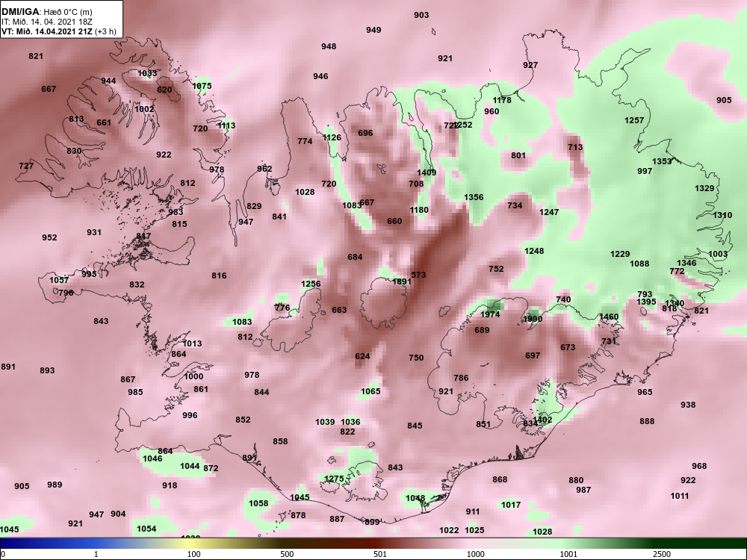The image size is (747, 560).
Task: Click the 501 label on the color scale
Action: click(380, 554)
